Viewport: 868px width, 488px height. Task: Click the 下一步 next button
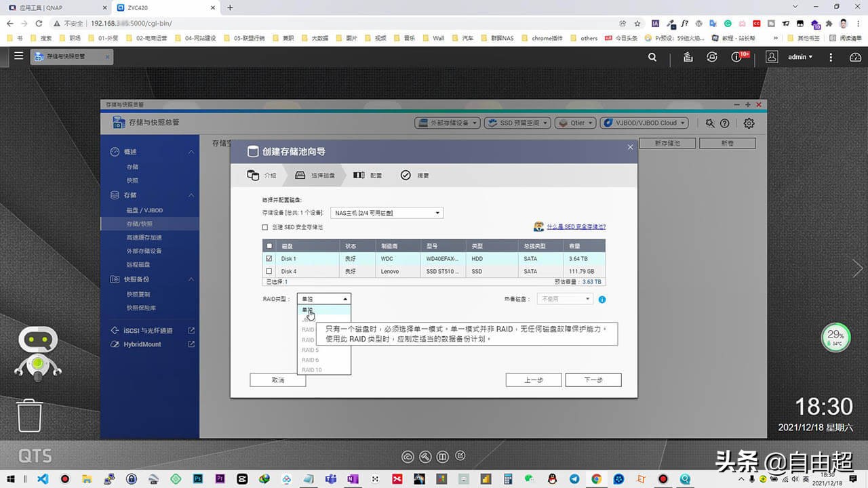(593, 380)
